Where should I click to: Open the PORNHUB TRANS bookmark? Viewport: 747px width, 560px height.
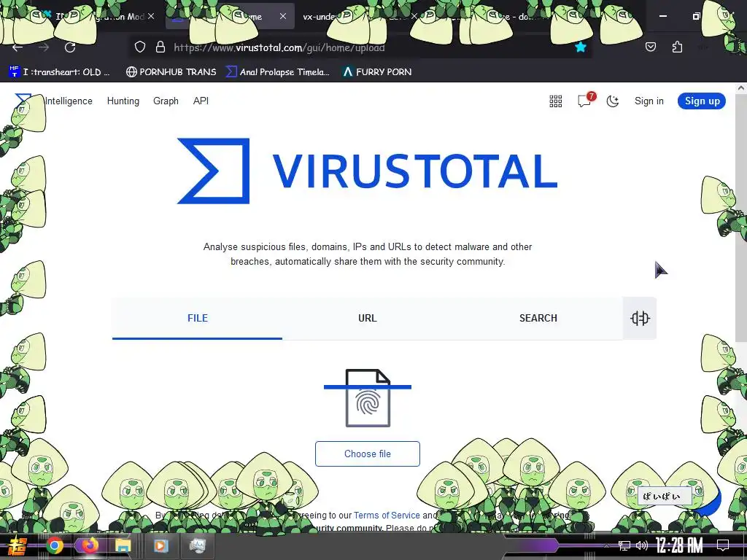point(171,72)
